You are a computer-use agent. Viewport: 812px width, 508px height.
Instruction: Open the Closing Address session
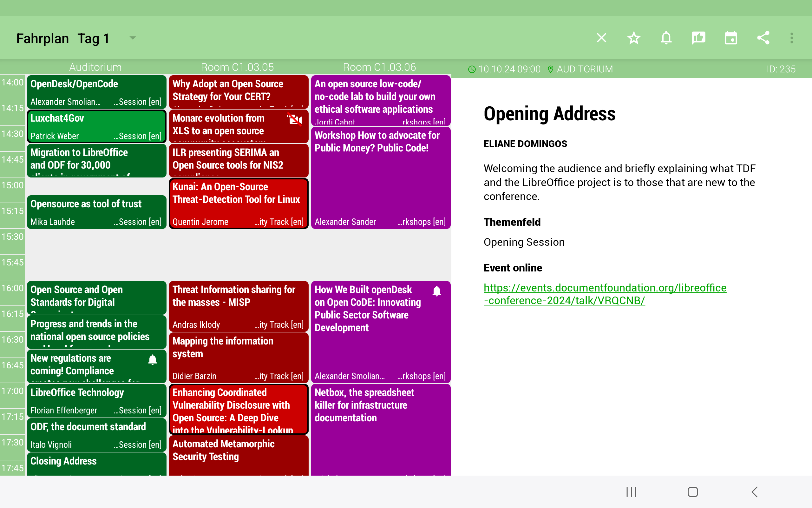coord(97,464)
